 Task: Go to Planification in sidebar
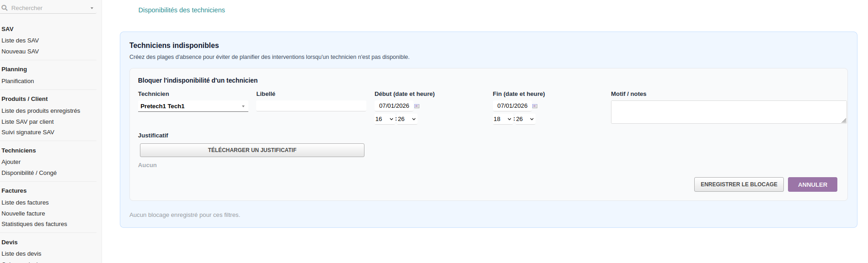(18, 81)
